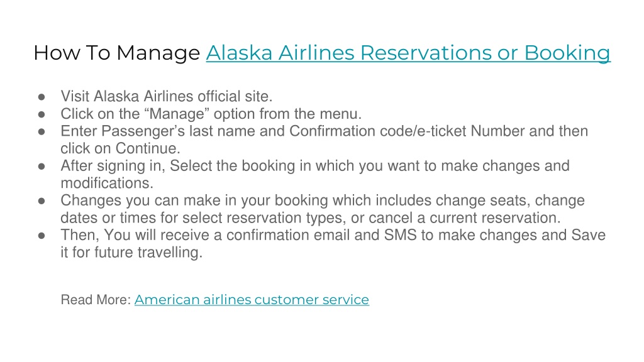644x362 pixels.
Task: Select the bullet before "Then, You will receive"
Action: coord(42,236)
